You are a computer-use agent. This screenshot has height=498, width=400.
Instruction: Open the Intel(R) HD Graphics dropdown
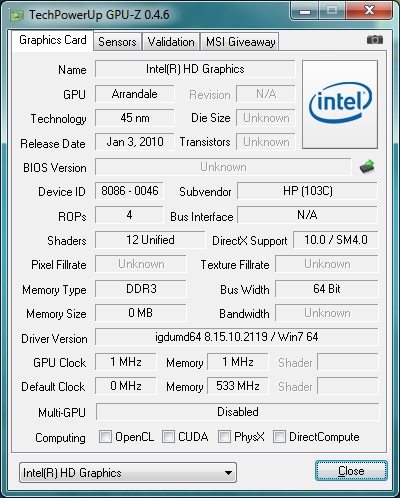pos(128,472)
